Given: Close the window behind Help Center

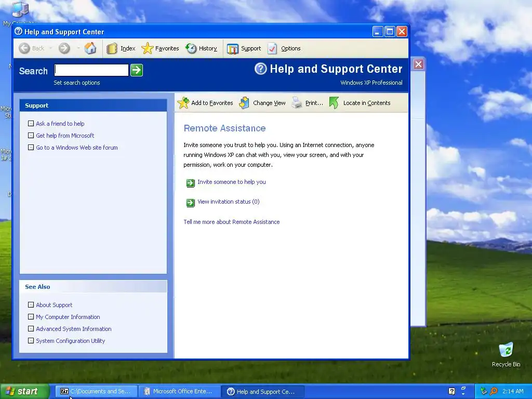Looking at the screenshot, I should 418,64.
